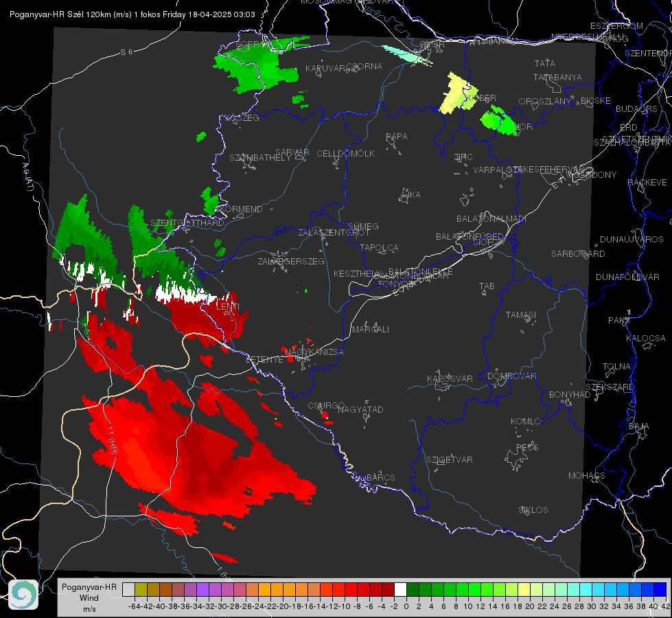
Task: Click the DUNAUJVAROS city label
Action: coord(632,240)
